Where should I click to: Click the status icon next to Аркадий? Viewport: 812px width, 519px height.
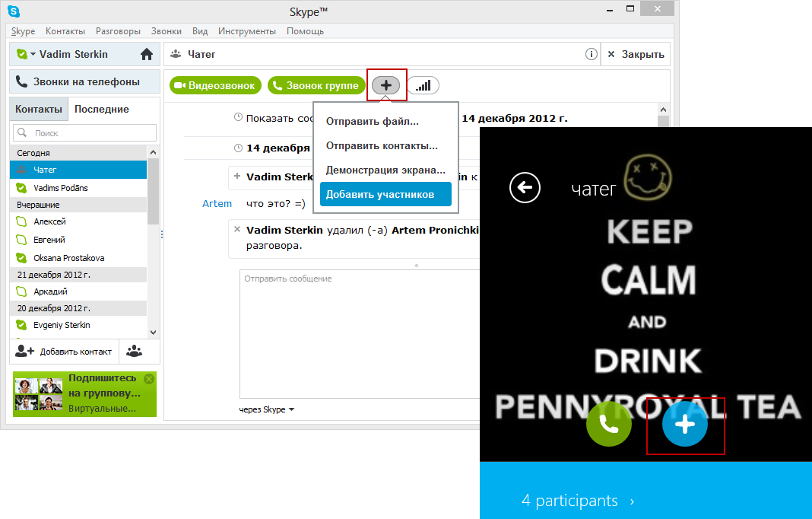21,291
